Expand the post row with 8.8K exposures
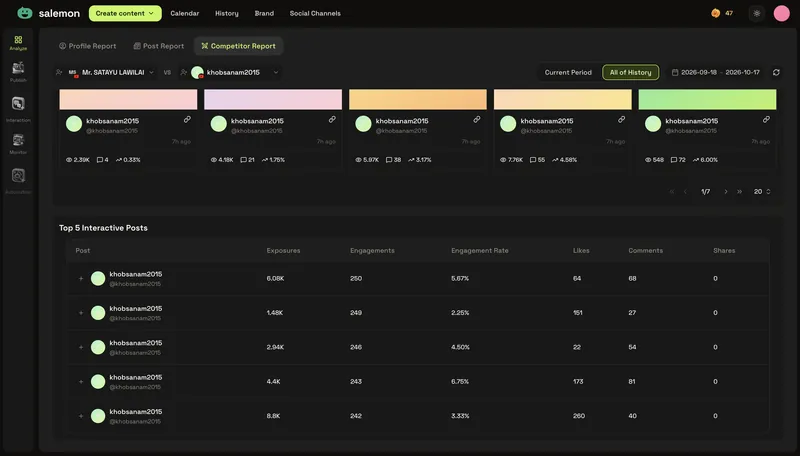The image size is (800, 456). tap(81, 416)
